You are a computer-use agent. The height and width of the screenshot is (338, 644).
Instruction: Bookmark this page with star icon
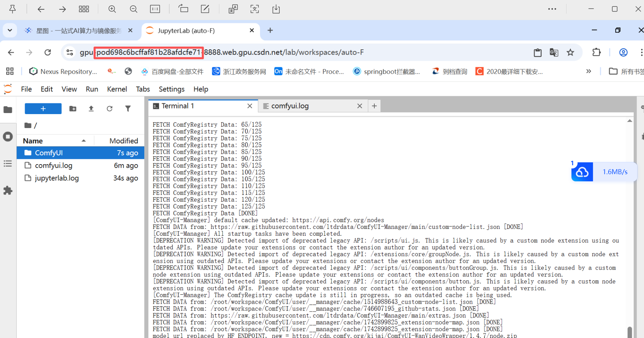point(570,53)
